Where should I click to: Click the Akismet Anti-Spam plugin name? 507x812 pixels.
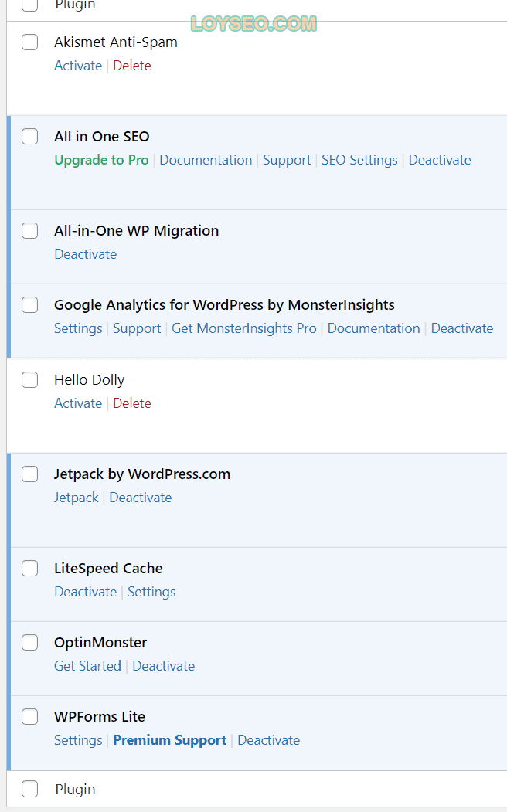[x=115, y=42]
